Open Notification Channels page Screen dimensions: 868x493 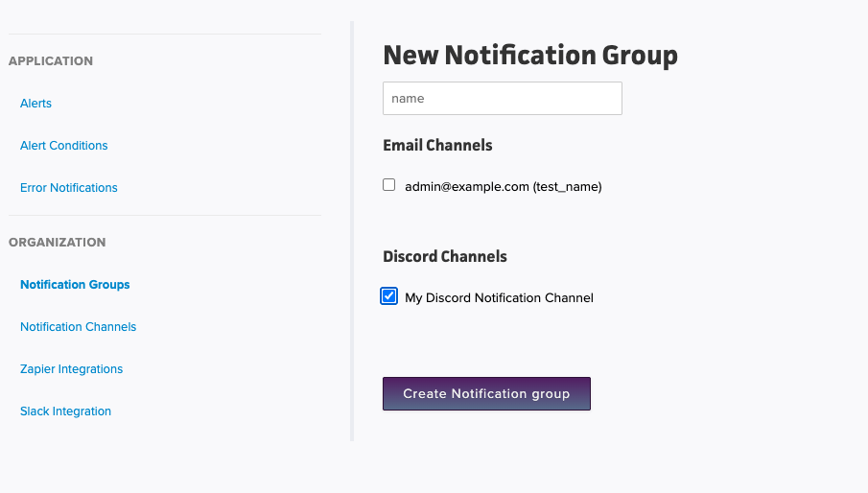(78, 327)
